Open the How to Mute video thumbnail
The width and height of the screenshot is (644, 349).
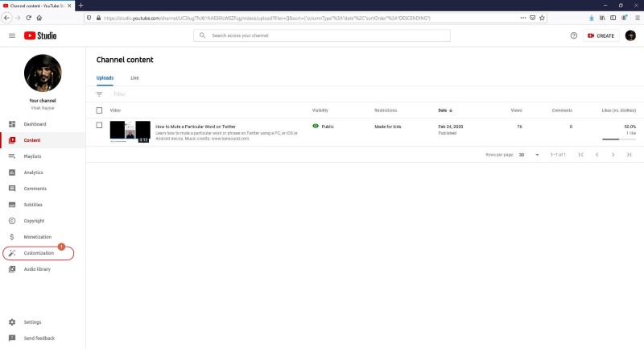(x=130, y=131)
